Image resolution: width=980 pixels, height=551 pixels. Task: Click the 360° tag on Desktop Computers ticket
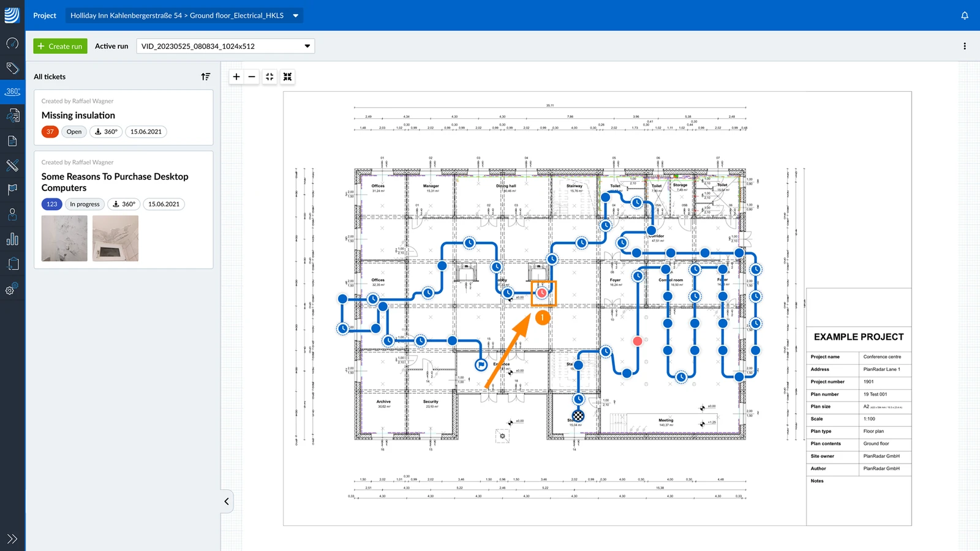[124, 204]
